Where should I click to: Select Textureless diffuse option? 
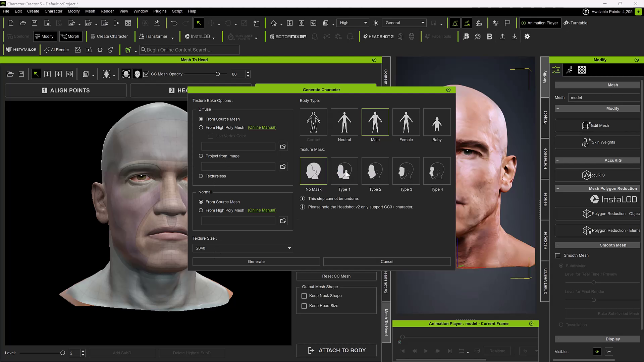tap(201, 176)
